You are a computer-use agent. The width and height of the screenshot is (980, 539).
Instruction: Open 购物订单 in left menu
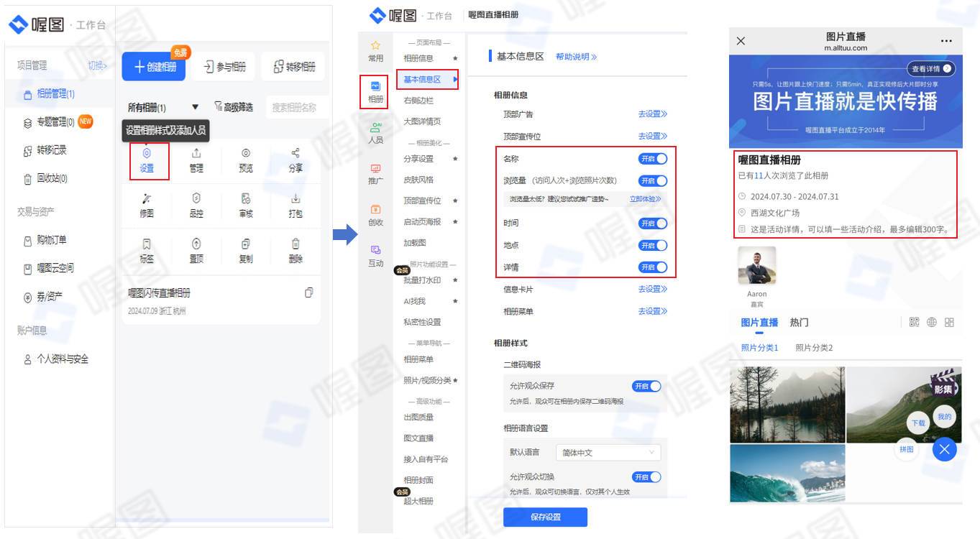click(x=50, y=240)
